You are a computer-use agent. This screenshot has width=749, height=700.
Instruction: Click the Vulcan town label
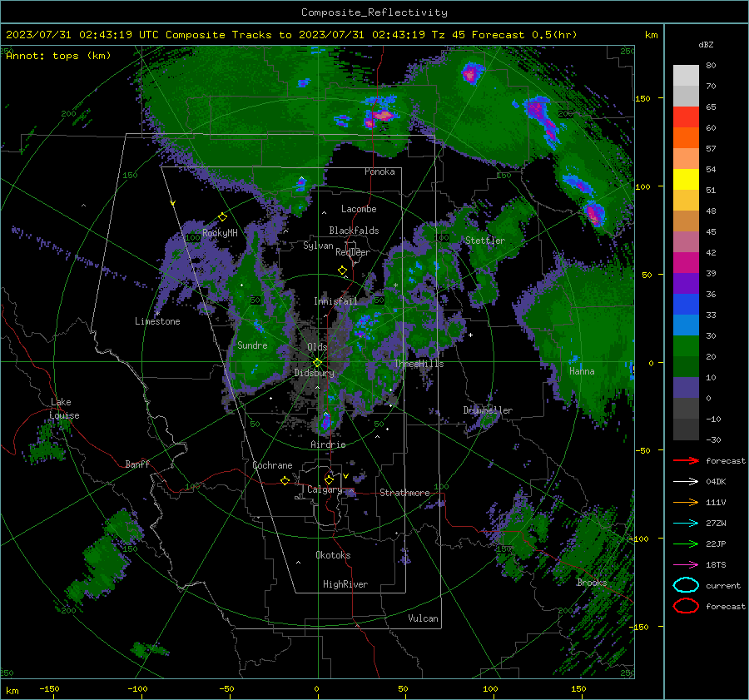(423, 618)
